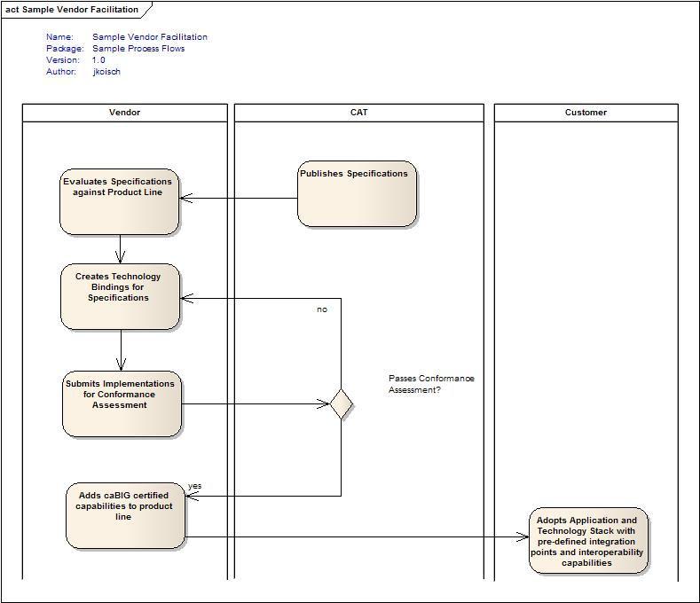Select the 'yes' guard label
The width and height of the screenshot is (700, 603).
[194, 486]
